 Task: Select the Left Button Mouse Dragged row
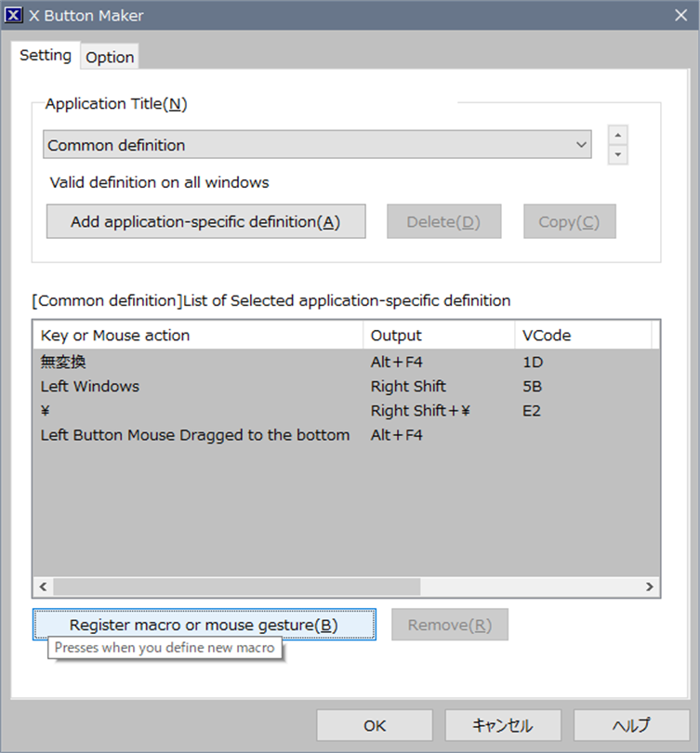[346, 435]
